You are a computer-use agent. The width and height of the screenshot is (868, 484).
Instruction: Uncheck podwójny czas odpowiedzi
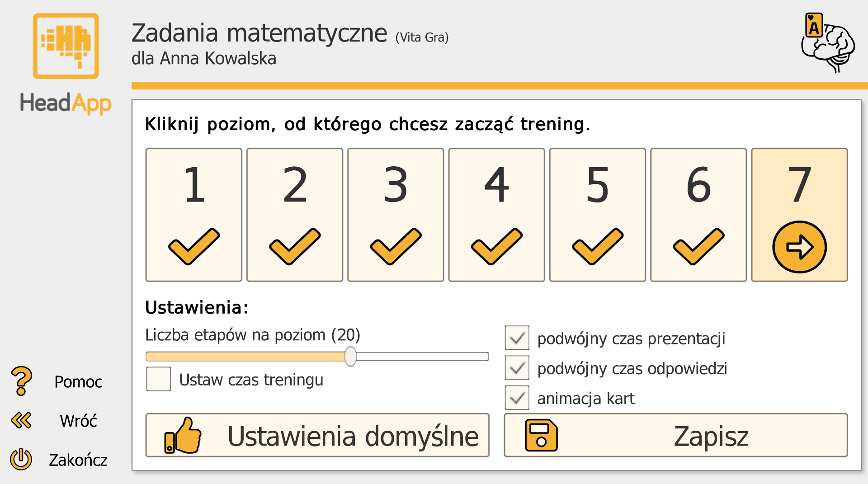[x=517, y=368]
